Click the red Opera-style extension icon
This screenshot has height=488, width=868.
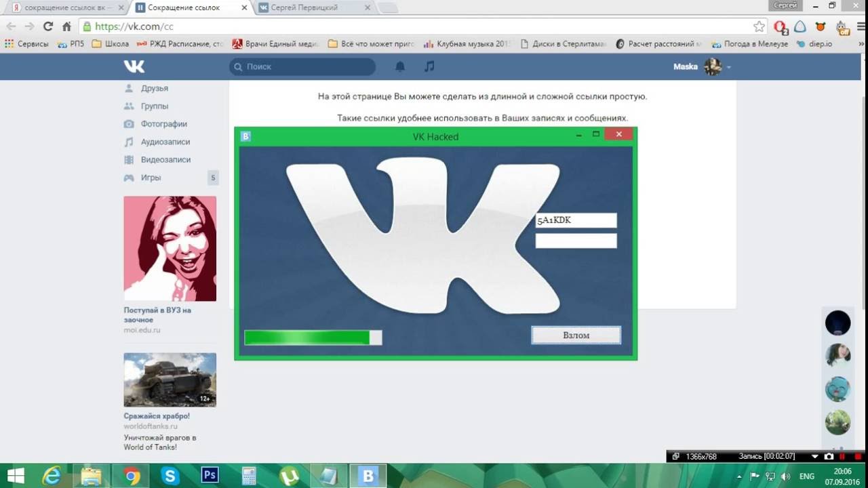pyautogui.click(x=780, y=27)
